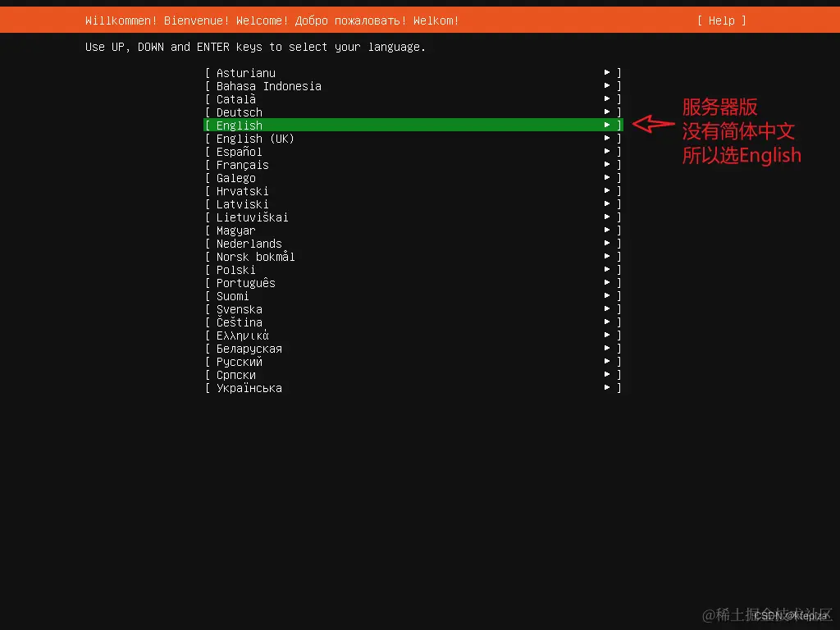840x630 pixels.
Task: Choose Norsk bokmål language
Action: click(x=413, y=256)
